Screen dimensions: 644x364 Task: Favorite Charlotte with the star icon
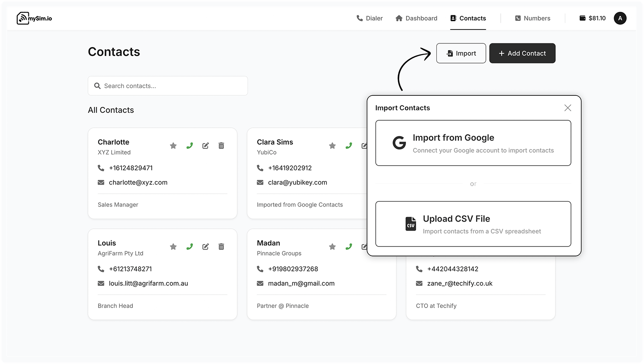173,146
